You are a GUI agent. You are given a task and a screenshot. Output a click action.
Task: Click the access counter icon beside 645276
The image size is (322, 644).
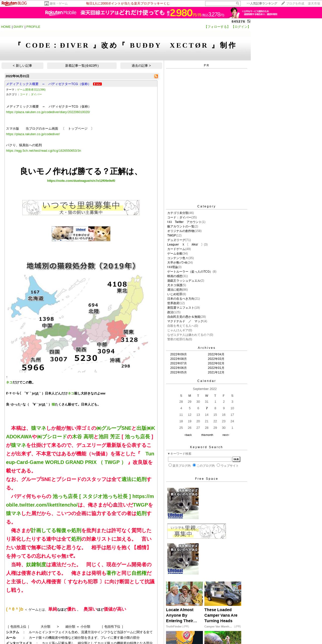coord(249,21)
